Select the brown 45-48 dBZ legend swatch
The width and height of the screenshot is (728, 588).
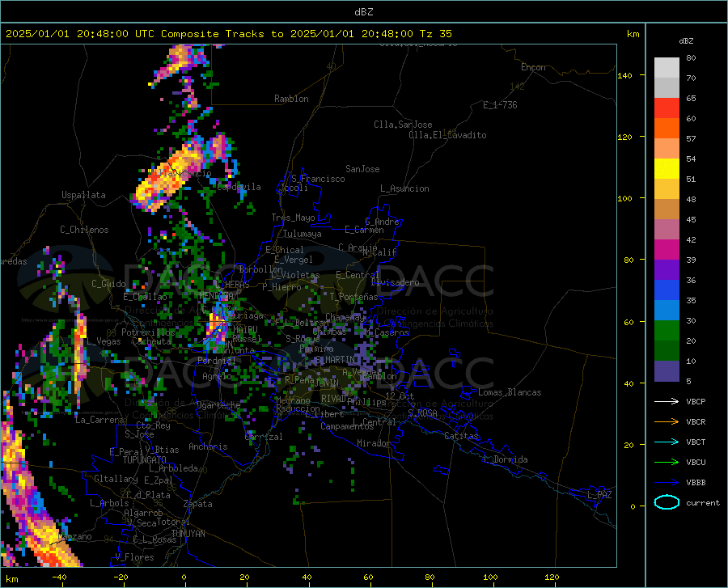(667, 209)
